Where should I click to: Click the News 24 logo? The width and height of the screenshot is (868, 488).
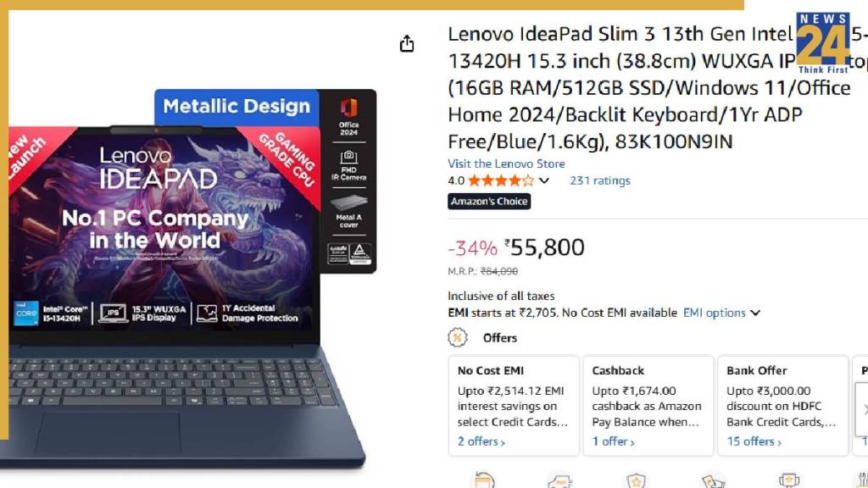click(x=822, y=43)
